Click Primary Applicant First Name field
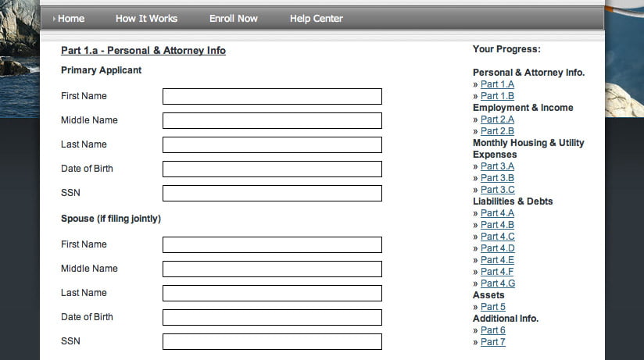The height and width of the screenshot is (360, 644). tap(272, 97)
